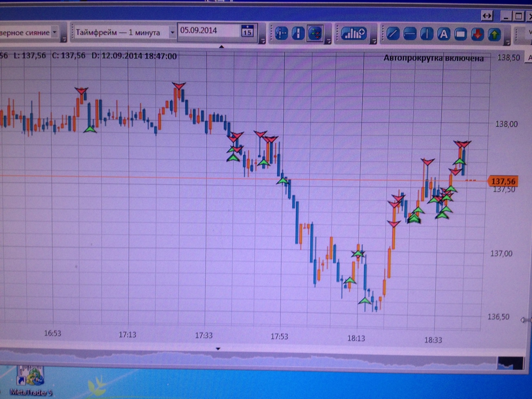Click the date field showing 05.09.2014
This screenshot has height=399, width=532.
point(208,31)
